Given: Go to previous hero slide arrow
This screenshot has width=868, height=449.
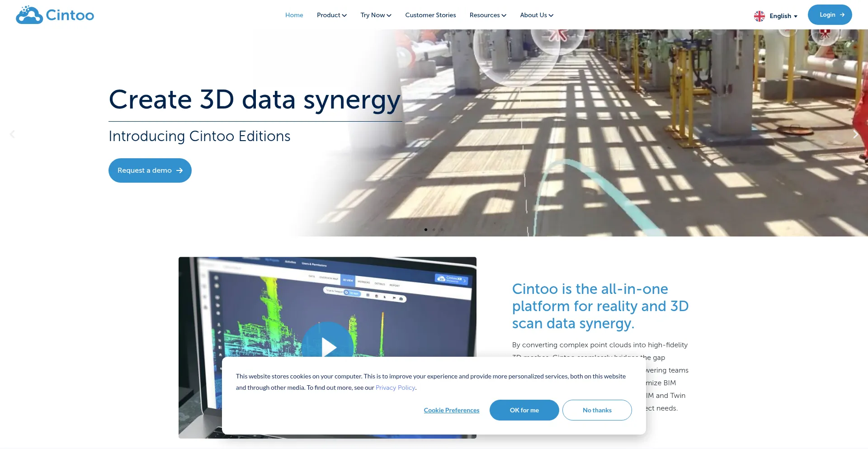Looking at the screenshot, I should pos(12,134).
